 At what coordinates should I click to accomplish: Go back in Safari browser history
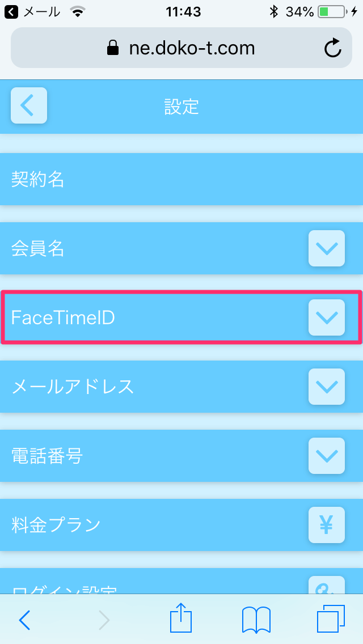[24, 620]
